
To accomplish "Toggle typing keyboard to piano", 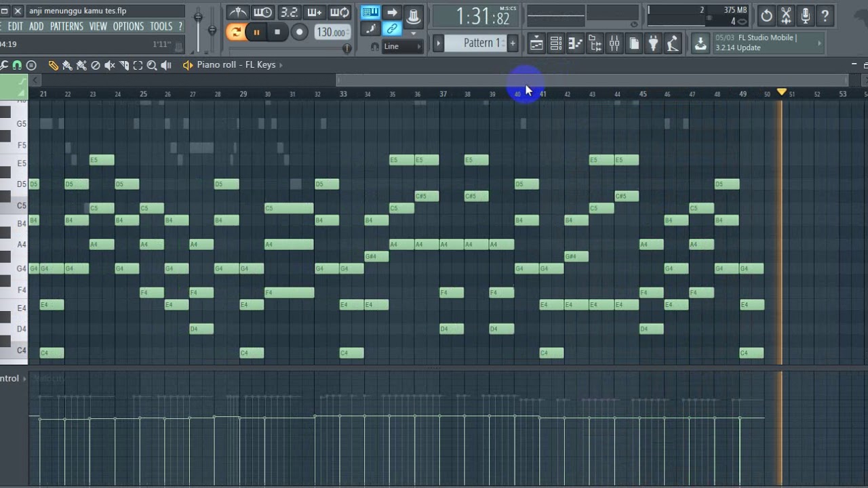I will 370,12.
